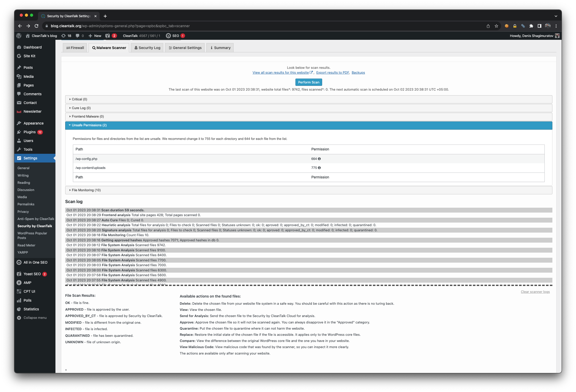Click info icon beside permission 664
This screenshot has width=576, height=392.
point(319,159)
